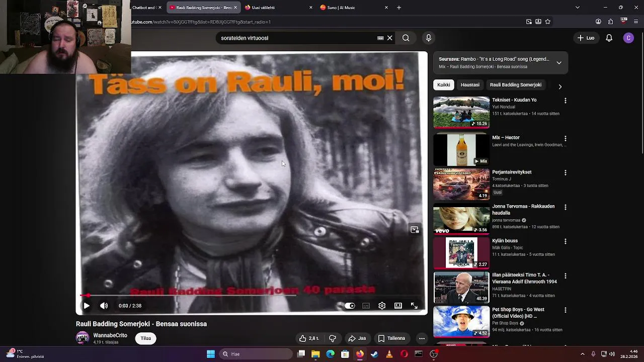Image resolution: width=644 pixels, height=362 pixels.
Task: List all open tabs dropdown
Action: (x=577, y=8)
